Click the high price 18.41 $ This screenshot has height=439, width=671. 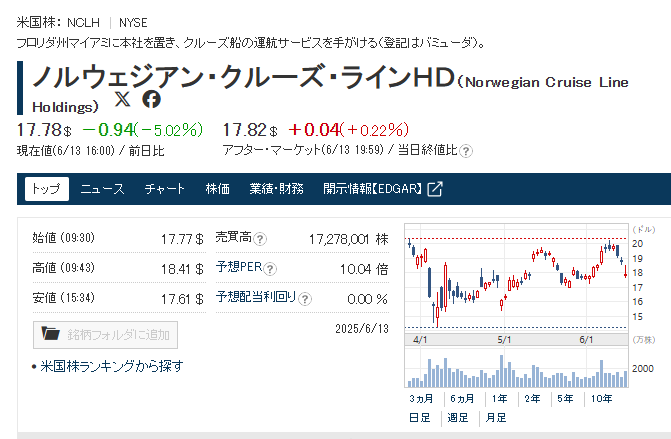[x=182, y=269]
